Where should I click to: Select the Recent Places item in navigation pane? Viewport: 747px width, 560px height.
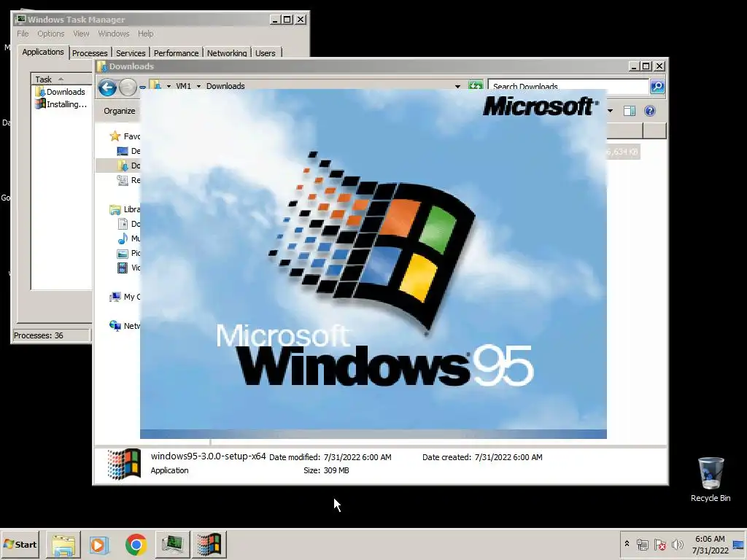tap(128, 180)
